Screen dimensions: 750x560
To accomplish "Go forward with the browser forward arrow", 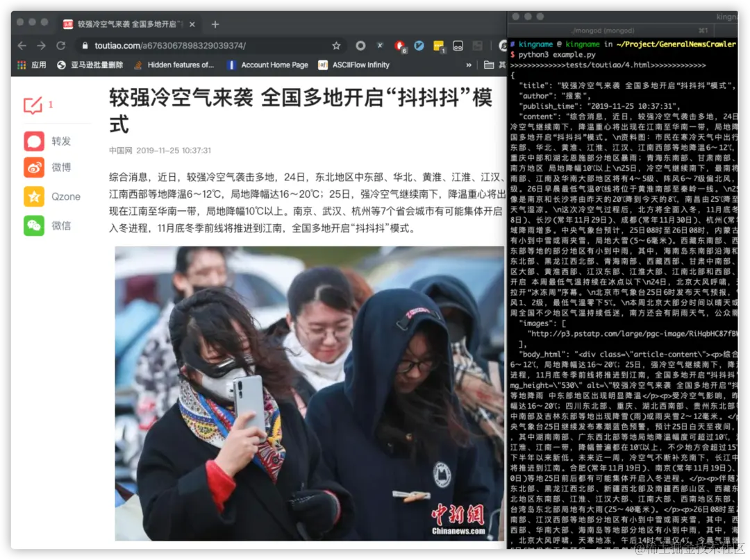I will [x=41, y=46].
